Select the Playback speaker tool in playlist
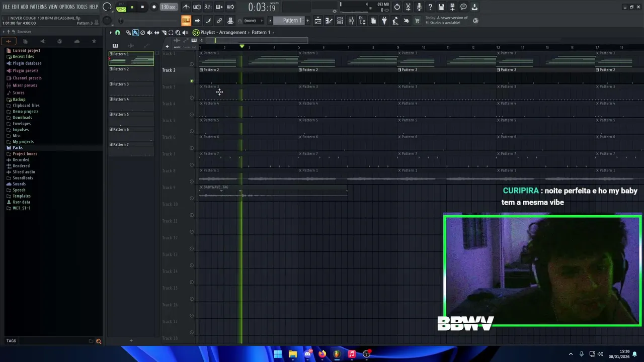Viewport: 644px width, 362px height. coord(185,33)
